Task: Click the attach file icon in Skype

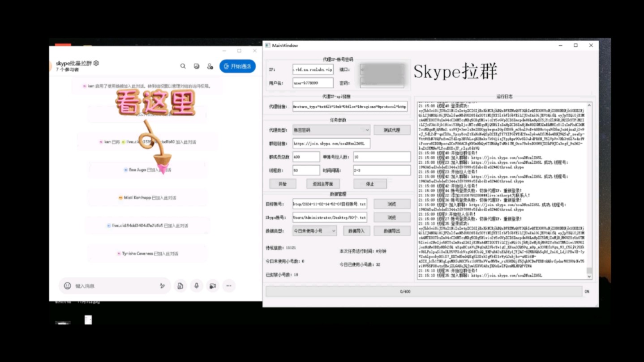Action: coord(180,285)
